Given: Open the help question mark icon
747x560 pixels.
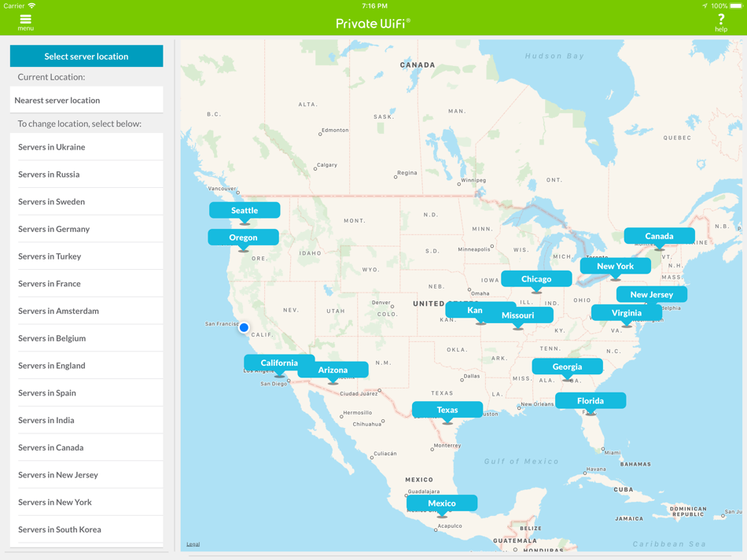Looking at the screenshot, I should click(721, 22).
